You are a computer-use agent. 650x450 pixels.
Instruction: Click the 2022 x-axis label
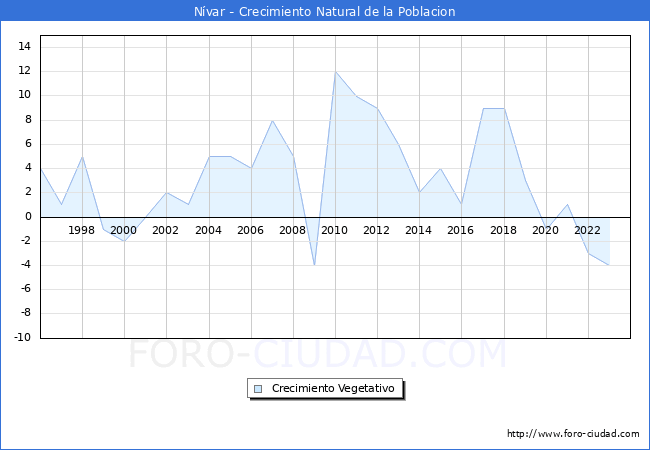(587, 230)
